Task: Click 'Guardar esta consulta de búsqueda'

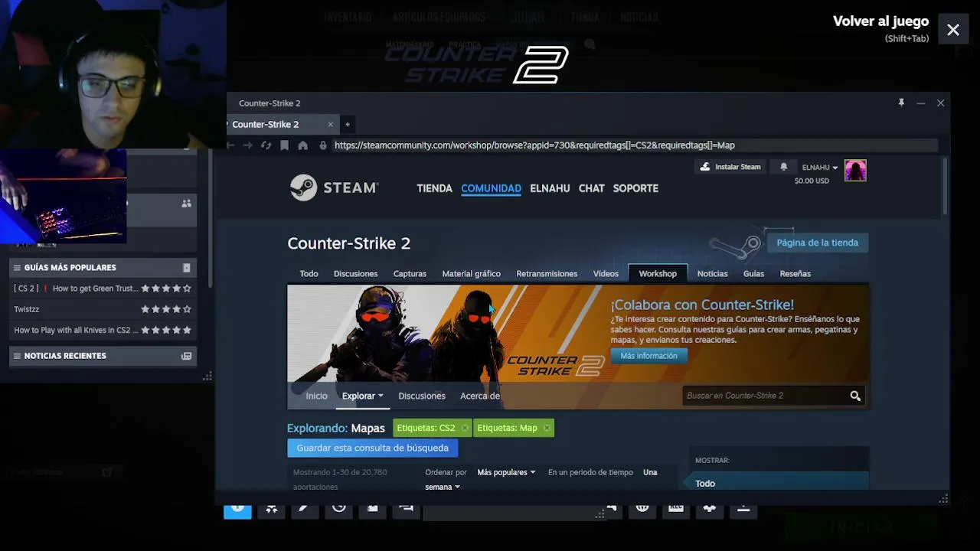Action: pyautogui.click(x=373, y=448)
